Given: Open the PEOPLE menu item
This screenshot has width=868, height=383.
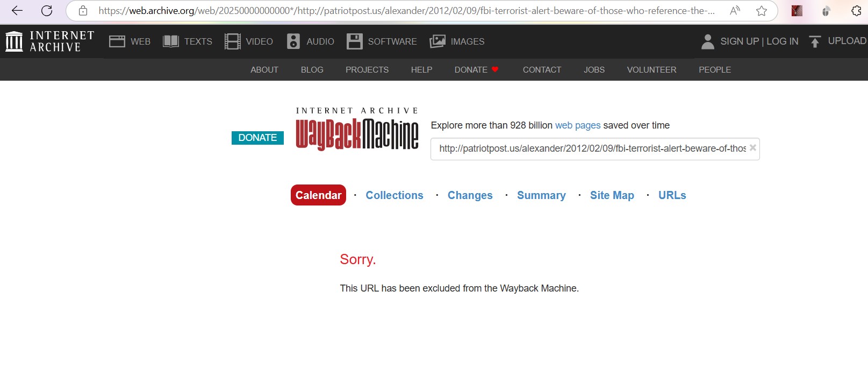Looking at the screenshot, I should (715, 70).
